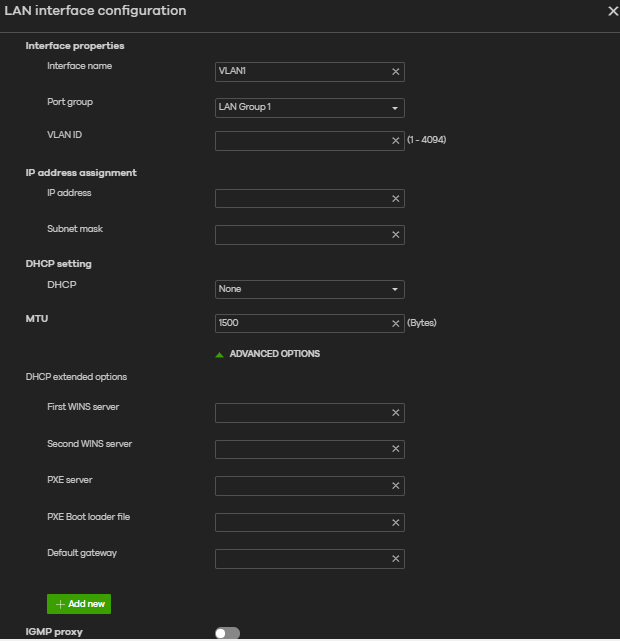Click into the VLAN ID input field

pos(300,141)
